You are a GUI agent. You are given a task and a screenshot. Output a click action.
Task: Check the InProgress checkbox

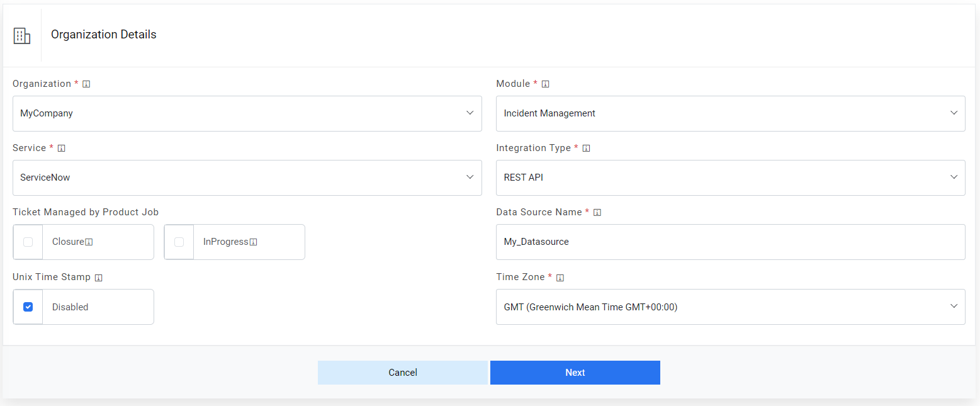coord(179,242)
